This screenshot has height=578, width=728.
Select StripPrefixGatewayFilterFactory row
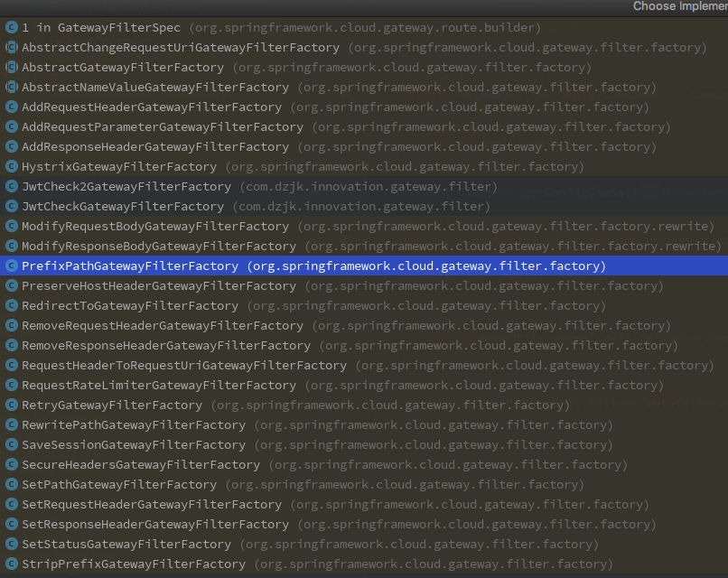[364, 564]
